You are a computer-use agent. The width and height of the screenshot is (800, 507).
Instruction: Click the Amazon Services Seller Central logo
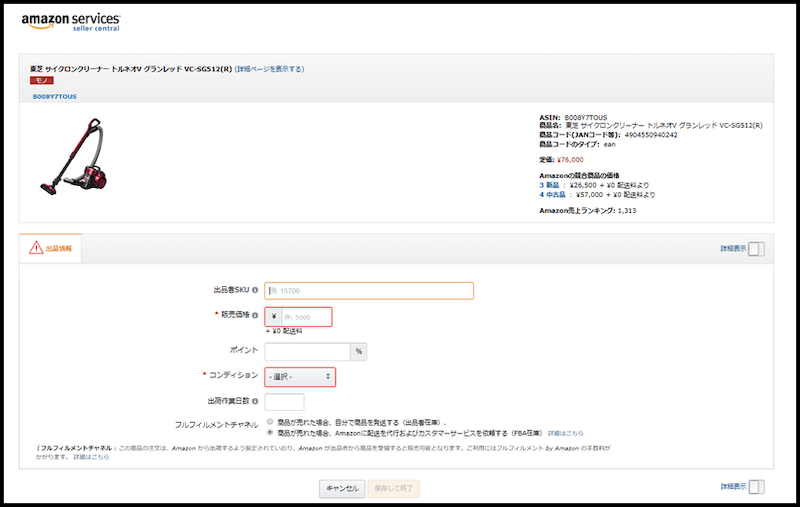click(70, 22)
